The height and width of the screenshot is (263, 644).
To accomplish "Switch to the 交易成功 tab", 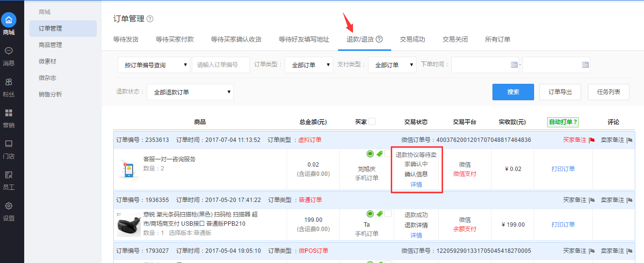I will (412, 39).
